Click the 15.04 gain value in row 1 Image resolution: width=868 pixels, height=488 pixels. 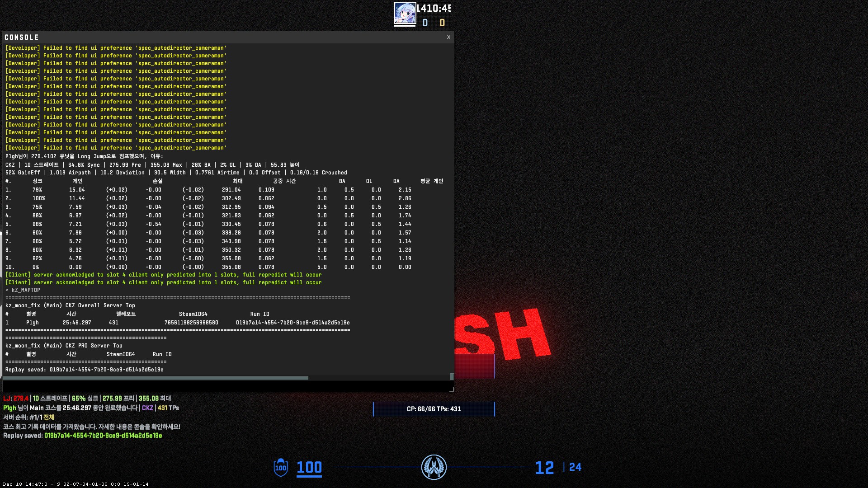click(77, 190)
